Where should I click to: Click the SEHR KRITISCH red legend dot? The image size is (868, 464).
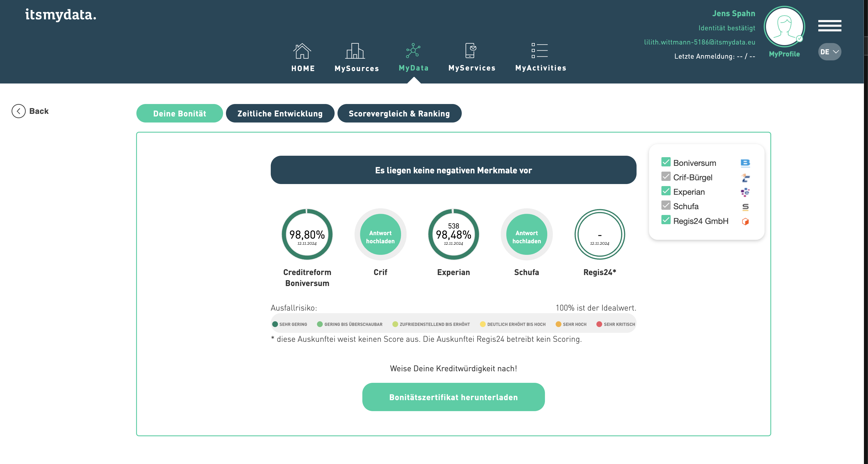(599, 324)
